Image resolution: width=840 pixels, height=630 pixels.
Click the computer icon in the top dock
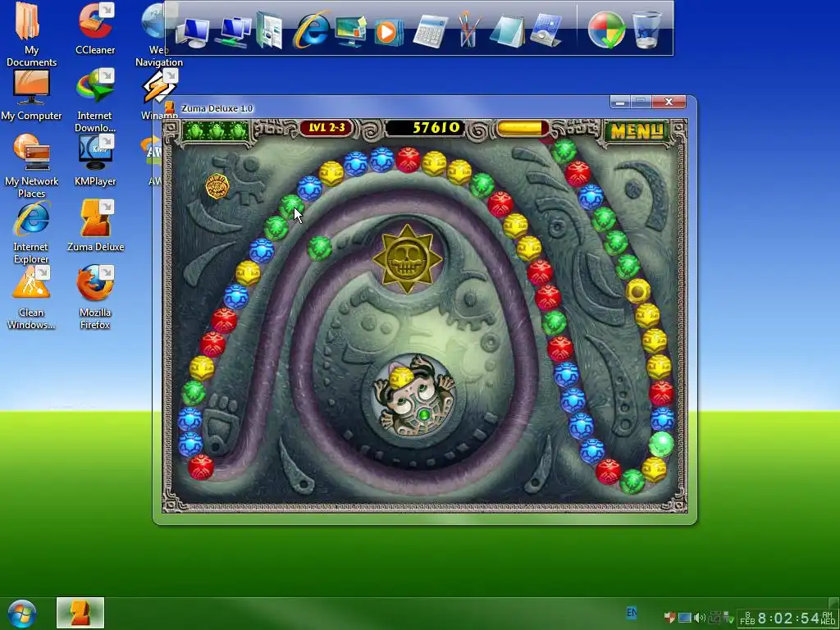pyautogui.click(x=192, y=32)
